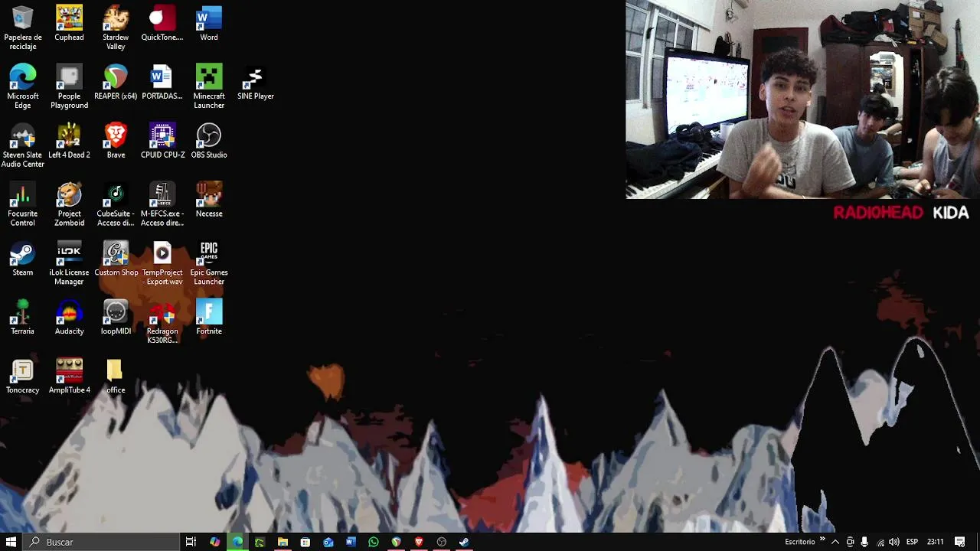The height and width of the screenshot is (551, 980).
Task: Select the Project Zomboid shortcut
Action: click(69, 204)
